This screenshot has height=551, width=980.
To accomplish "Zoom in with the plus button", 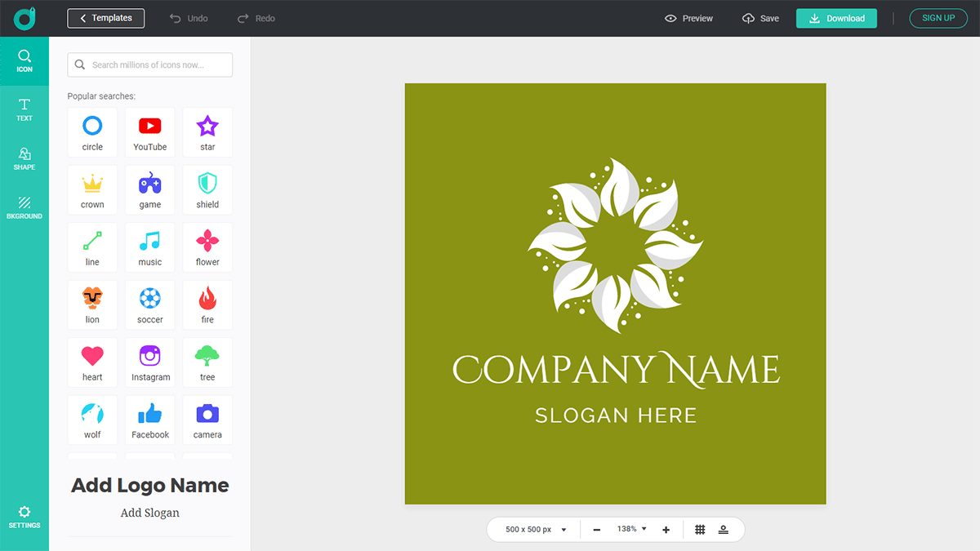I will [666, 529].
